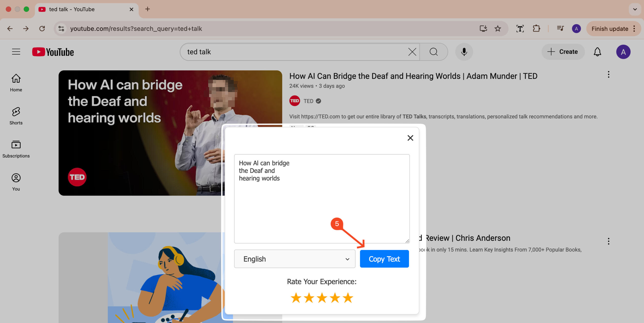The width and height of the screenshot is (644, 323).
Task: Rate five stars with last star
Action: (348, 298)
